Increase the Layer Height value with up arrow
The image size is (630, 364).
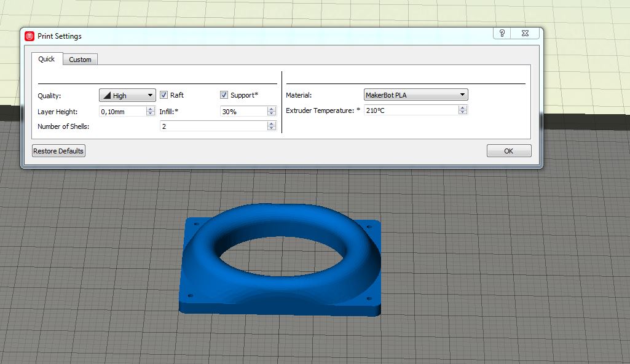pos(150,109)
